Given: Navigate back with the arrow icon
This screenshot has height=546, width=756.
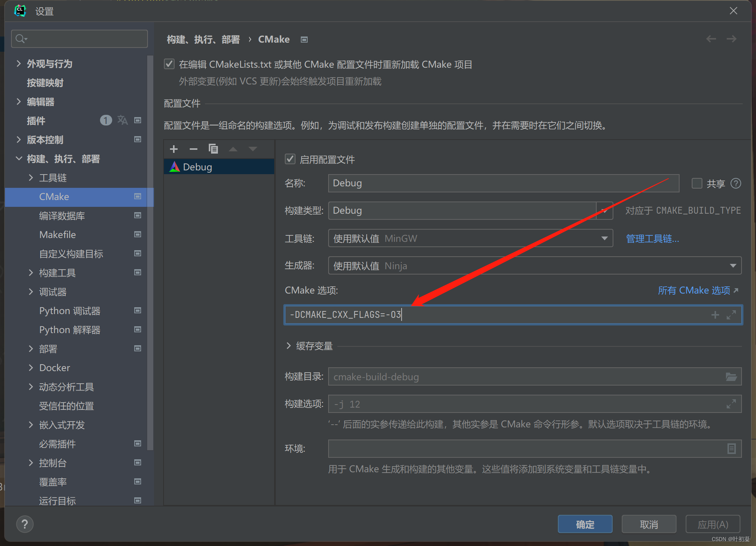Looking at the screenshot, I should click(711, 38).
